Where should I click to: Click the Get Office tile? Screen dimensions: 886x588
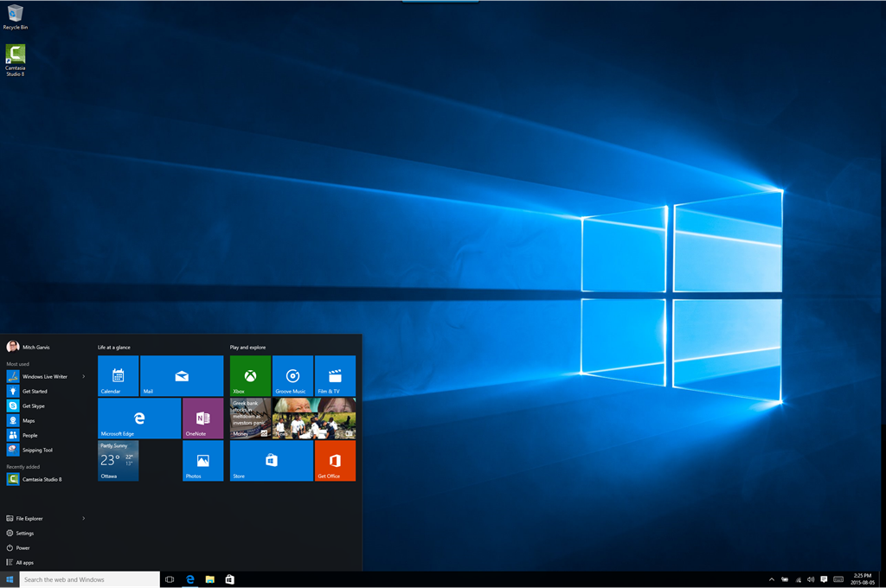(335, 460)
